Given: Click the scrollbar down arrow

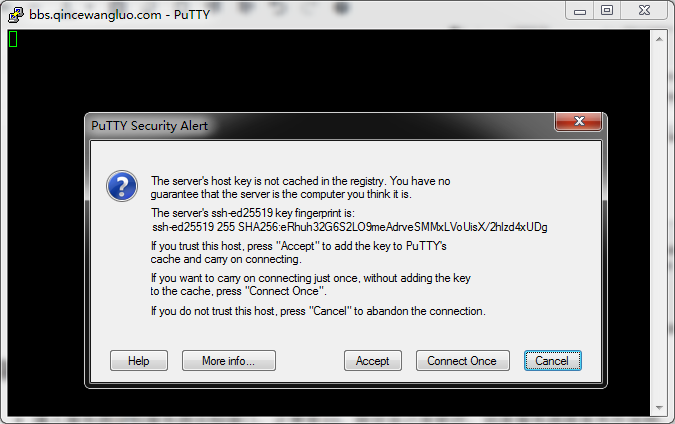Looking at the screenshot, I should (659, 407).
